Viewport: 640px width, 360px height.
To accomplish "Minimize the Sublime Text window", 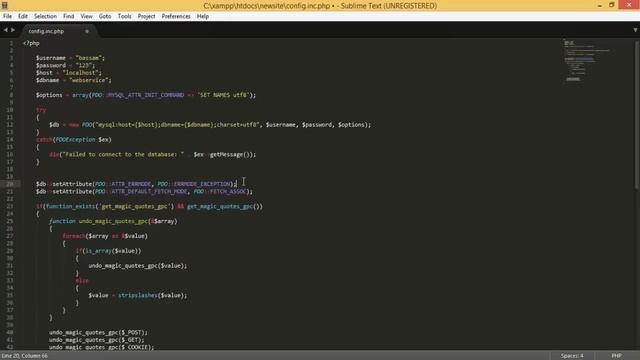I will [x=600, y=5].
